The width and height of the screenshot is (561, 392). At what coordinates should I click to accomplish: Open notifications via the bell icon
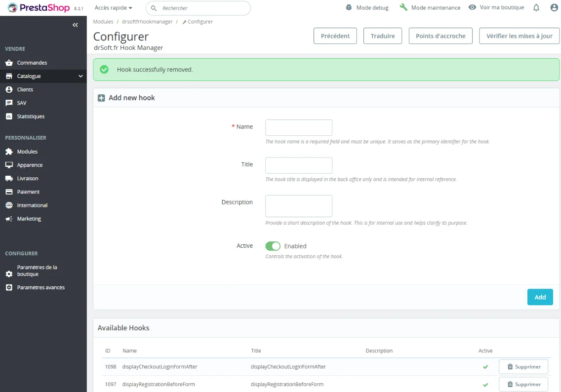(x=536, y=7)
